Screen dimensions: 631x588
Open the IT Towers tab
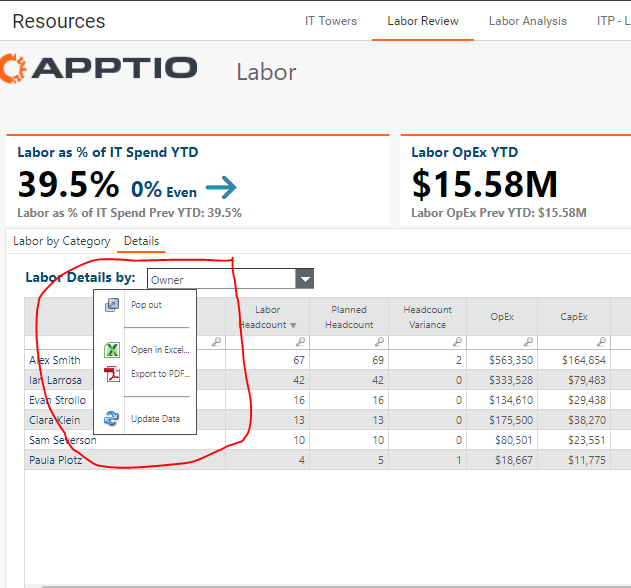pos(331,21)
